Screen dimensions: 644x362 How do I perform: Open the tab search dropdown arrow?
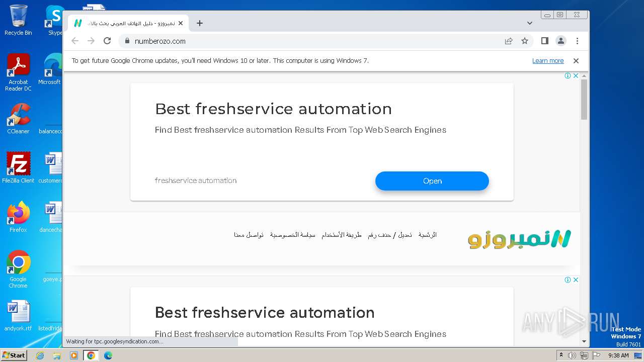529,23
